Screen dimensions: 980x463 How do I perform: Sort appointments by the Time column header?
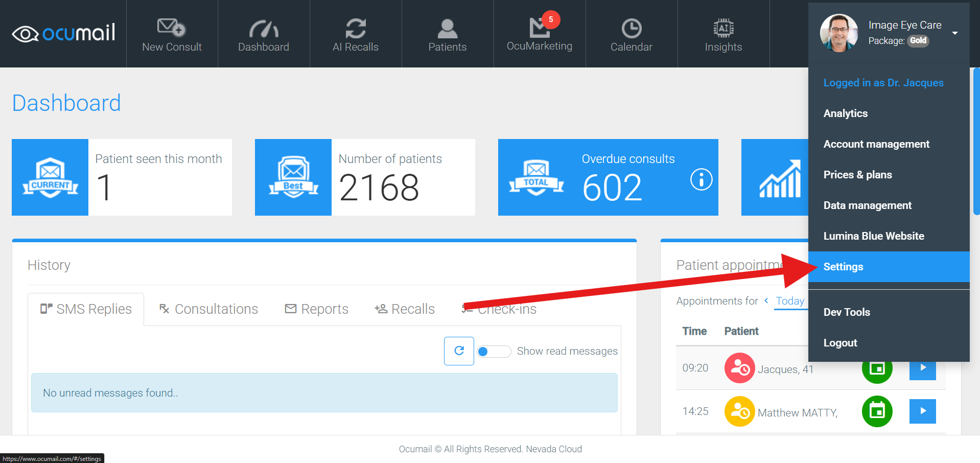[694, 331]
